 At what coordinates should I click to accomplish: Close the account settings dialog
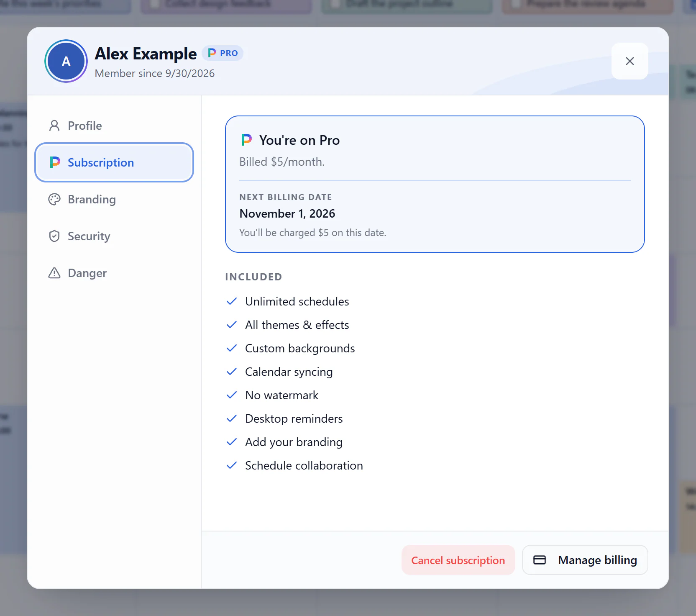click(x=629, y=61)
